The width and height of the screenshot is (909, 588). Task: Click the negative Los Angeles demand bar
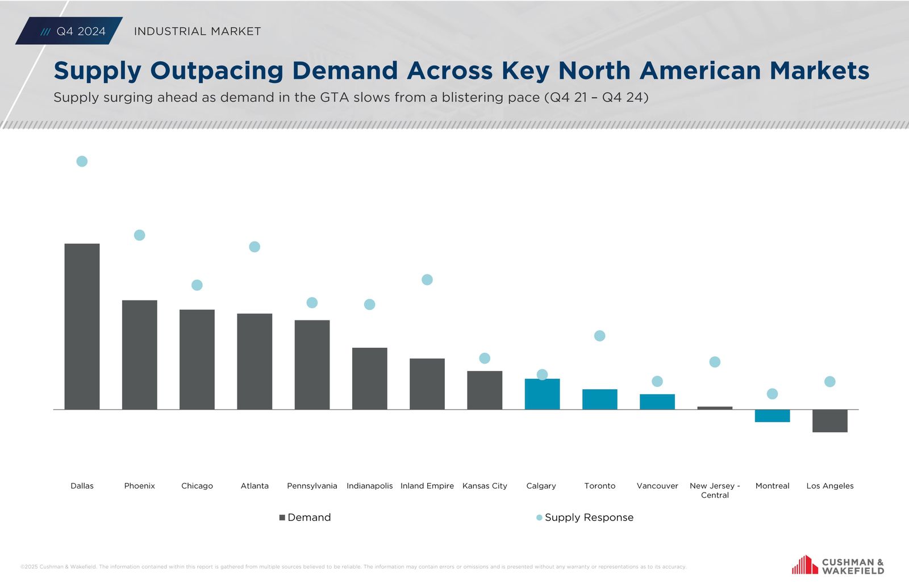(x=829, y=421)
